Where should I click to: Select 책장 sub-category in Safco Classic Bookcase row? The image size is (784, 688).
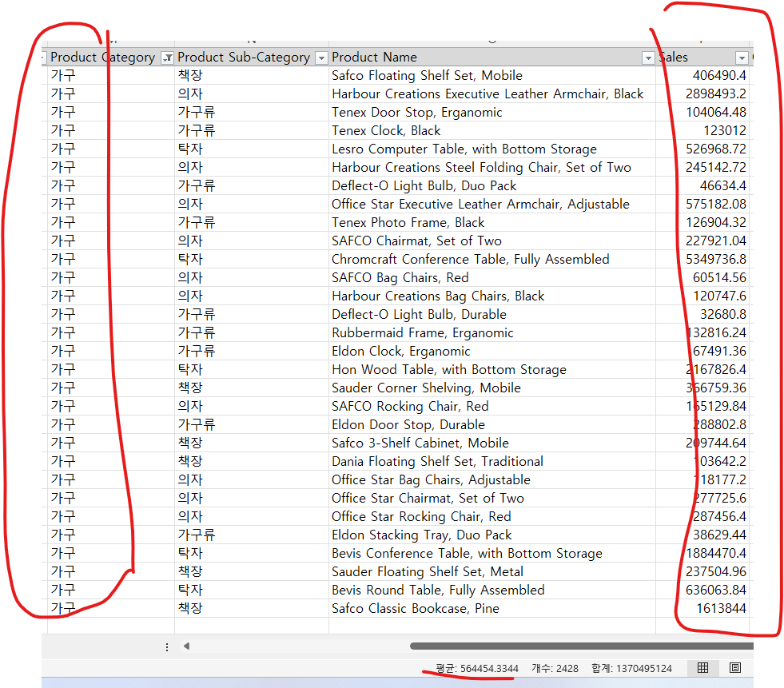pyautogui.click(x=252, y=609)
